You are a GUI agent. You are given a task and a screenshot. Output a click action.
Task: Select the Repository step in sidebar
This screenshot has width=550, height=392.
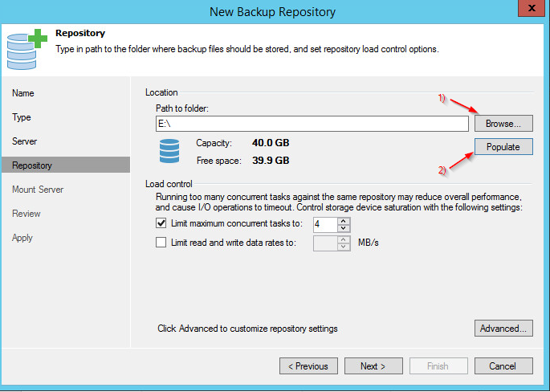(x=32, y=165)
